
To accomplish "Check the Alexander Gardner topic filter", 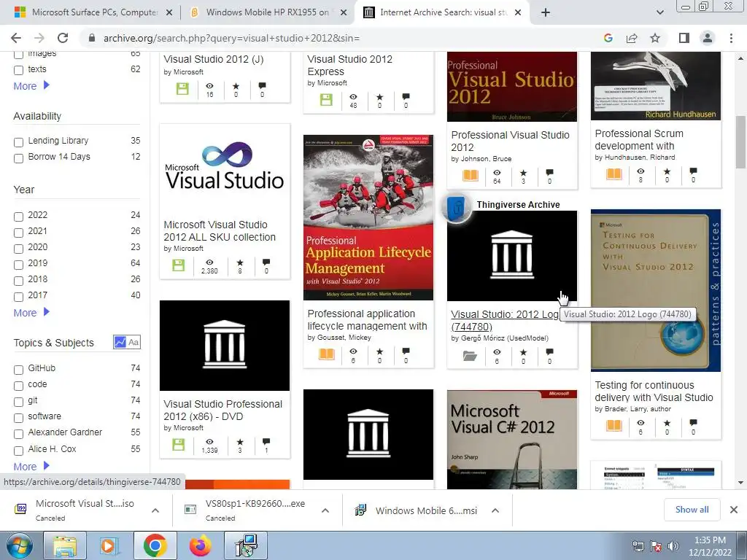I will [18, 434].
